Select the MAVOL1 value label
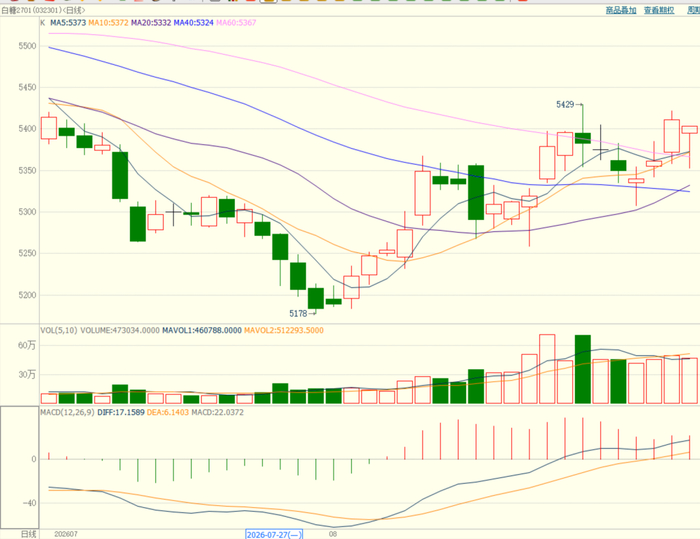The width and height of the screenshot is (700, 539). coord(202,330)
